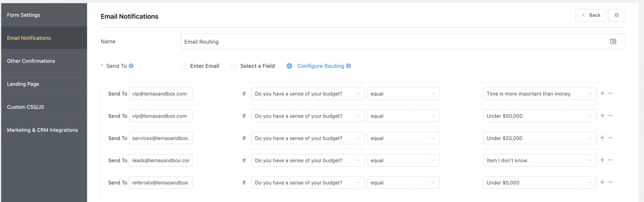Open Custom CSS/JS in sidebar
The height and width of the screenshot is (202, 644).
[x=44, y=107]
